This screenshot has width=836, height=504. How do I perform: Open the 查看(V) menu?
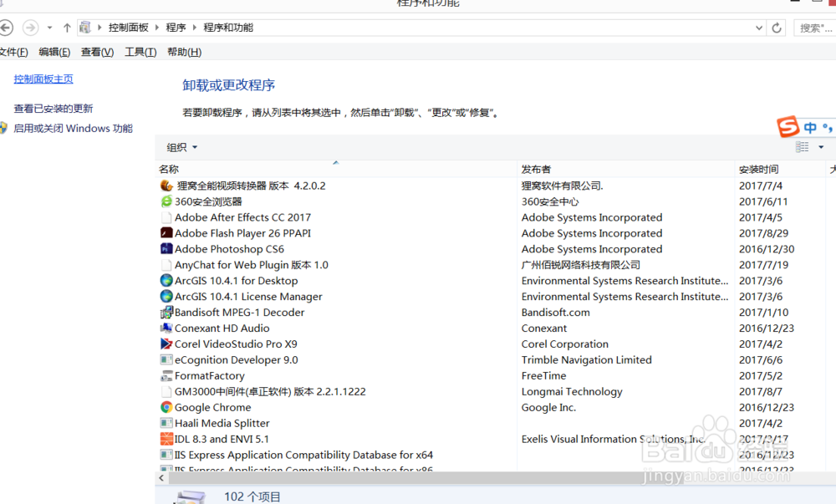tap(97, 52)
